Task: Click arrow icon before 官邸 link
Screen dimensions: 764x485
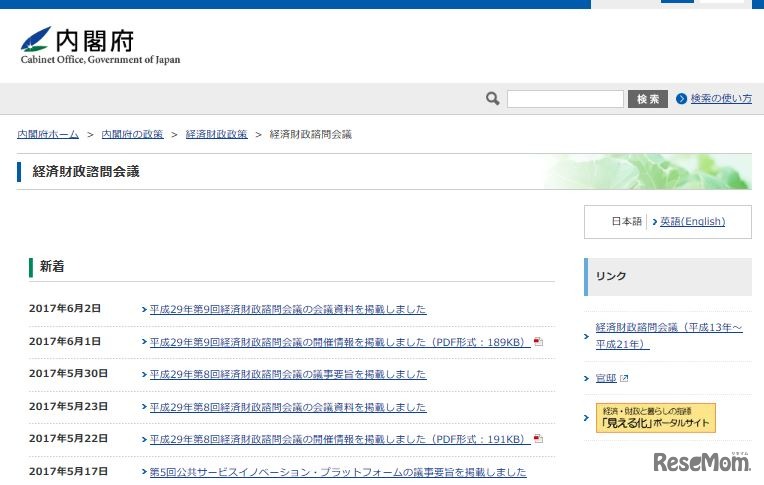Action: (x=587, y=378)
